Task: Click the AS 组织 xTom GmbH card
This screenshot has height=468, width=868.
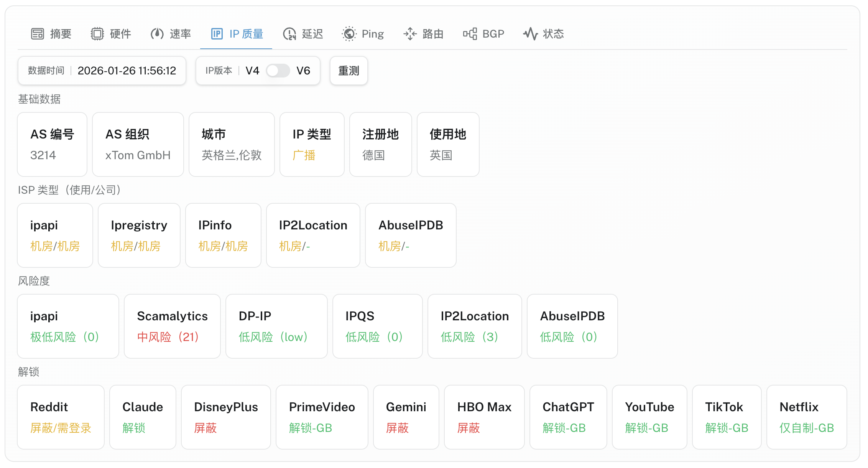Action: coord(138,144)
